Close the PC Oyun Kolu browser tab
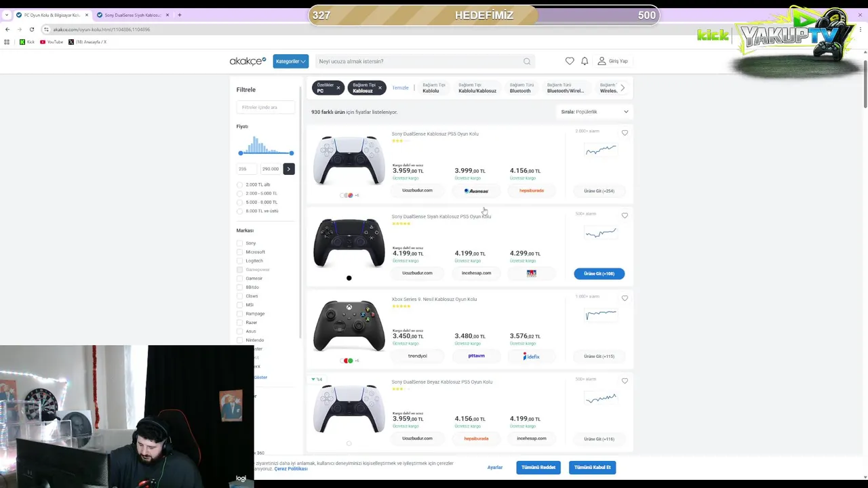The height and width of the screenshot is (488, 868). pyautogui.click(x=86, y=15)
